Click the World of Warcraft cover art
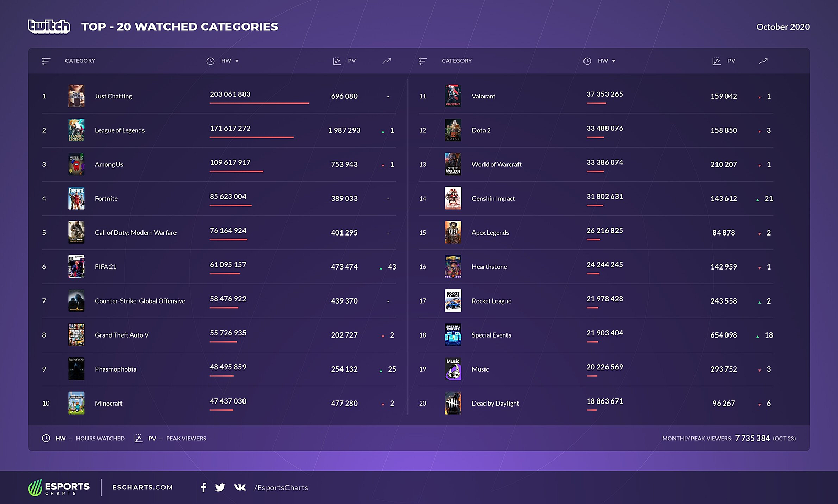This screenshot has height=504, width=838. (453, 164)
